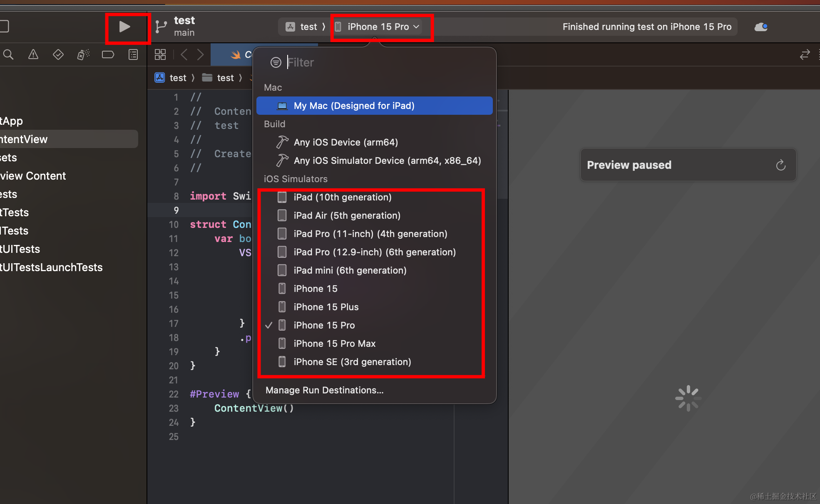Select iPhone 15 Pro Max simulator
The height and width of the screenshot is (504, 820).
coord(334,343)
